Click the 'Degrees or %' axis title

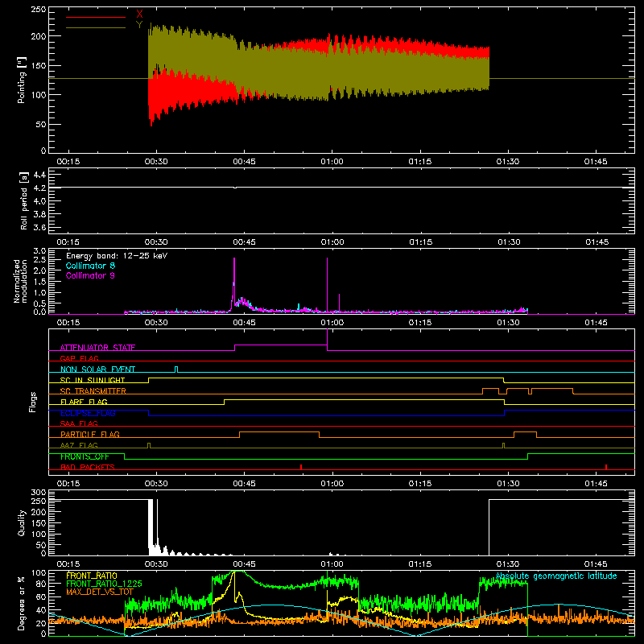pos(22,603)
